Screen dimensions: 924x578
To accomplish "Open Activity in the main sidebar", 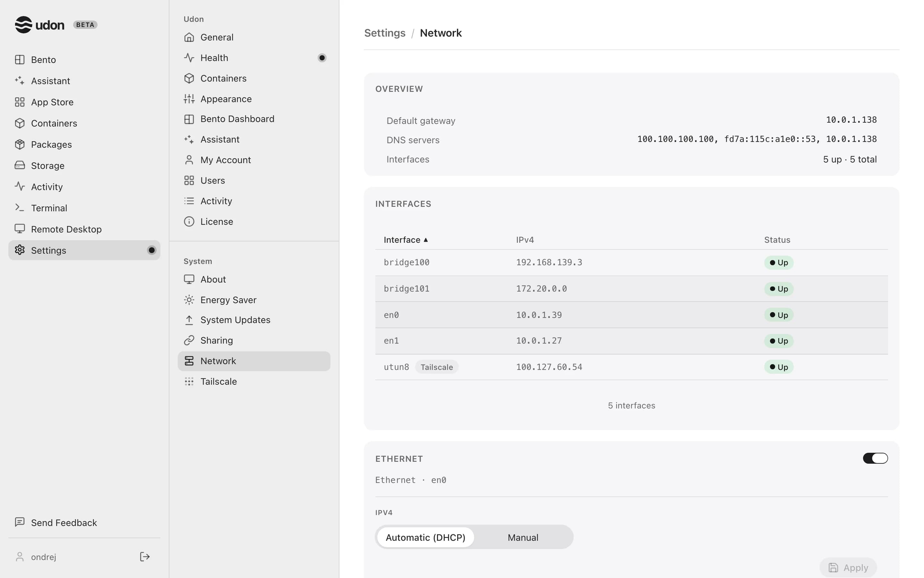I will click(x=84, y=187).
